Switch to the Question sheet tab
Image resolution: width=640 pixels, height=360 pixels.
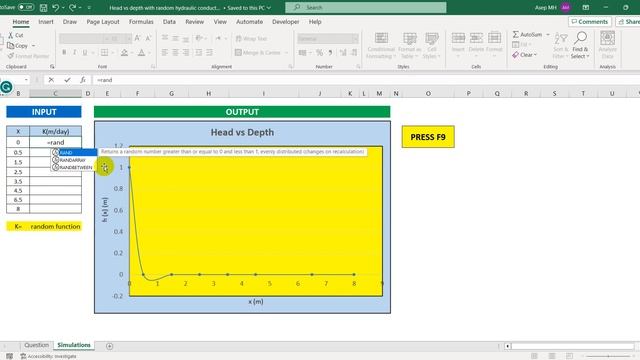point(36,345)
